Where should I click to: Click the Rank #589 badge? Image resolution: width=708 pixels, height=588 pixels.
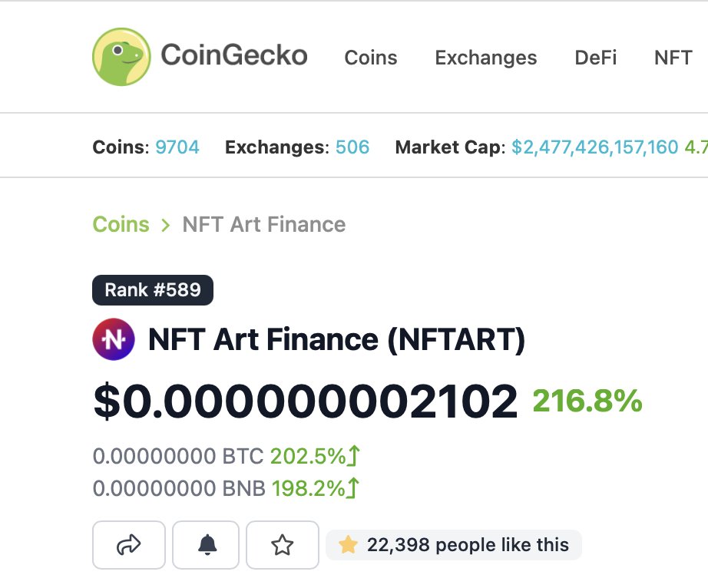point(153,289)
